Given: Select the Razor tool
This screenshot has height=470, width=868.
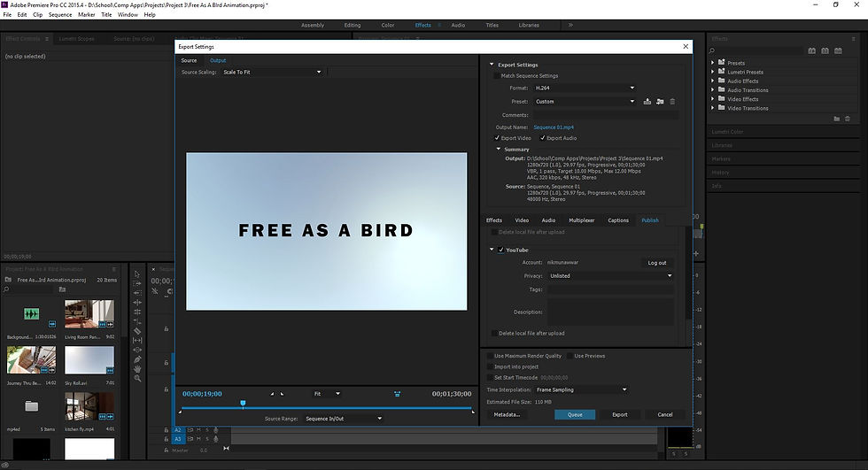Looking at the screenshot, I should tap(137, 331).
